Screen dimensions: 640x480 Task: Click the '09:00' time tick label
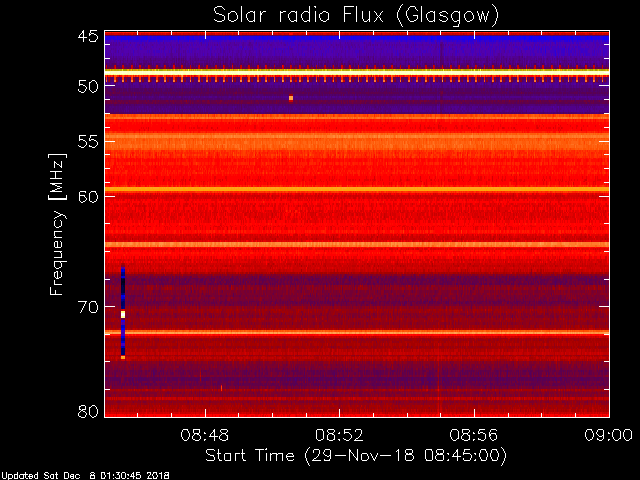point(608,435)
